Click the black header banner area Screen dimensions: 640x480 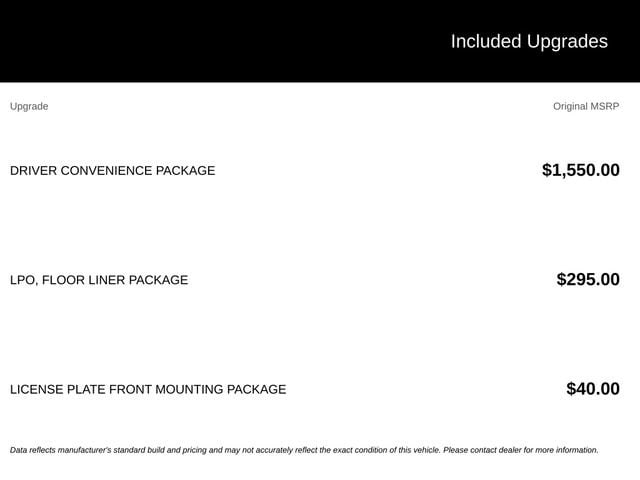pyautogui.click(x=320, y=41)
